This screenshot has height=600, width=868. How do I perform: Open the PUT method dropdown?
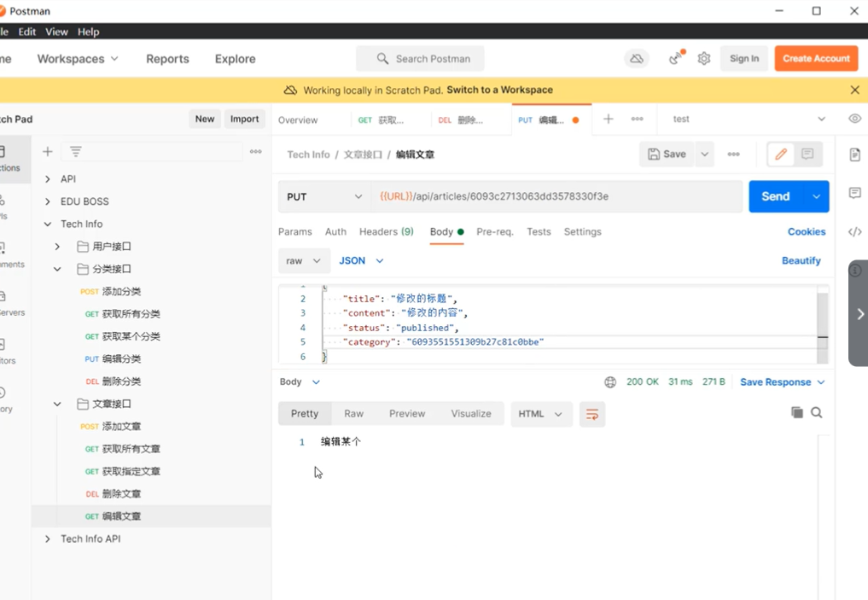point(324,196)
